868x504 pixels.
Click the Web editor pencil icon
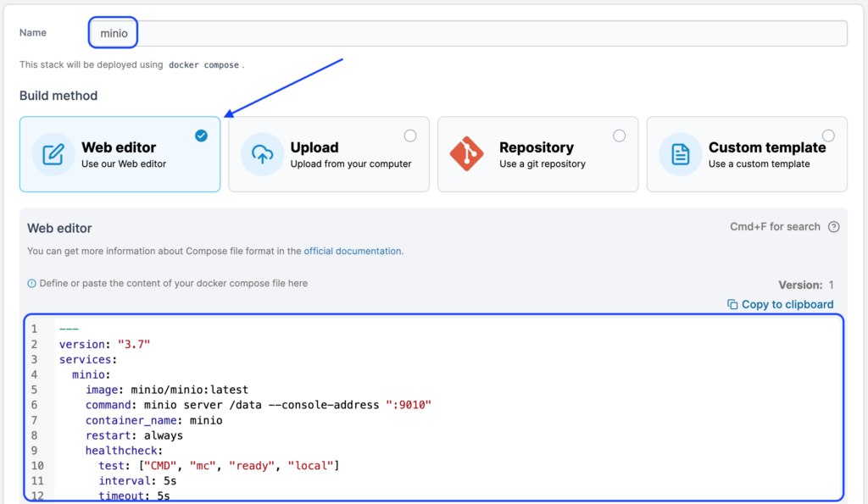[53, 154]
